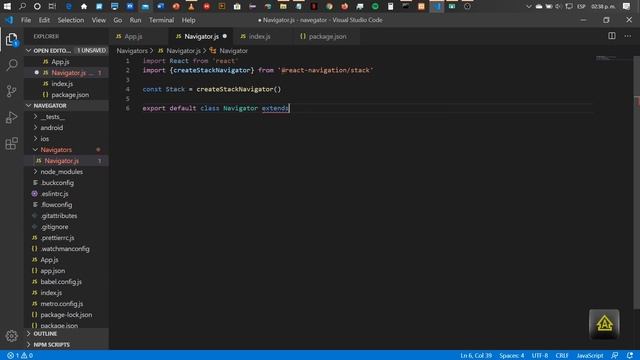Open the Search view in activity bar
The width and height of the screenshot is (640, 360).
(12, 65)
